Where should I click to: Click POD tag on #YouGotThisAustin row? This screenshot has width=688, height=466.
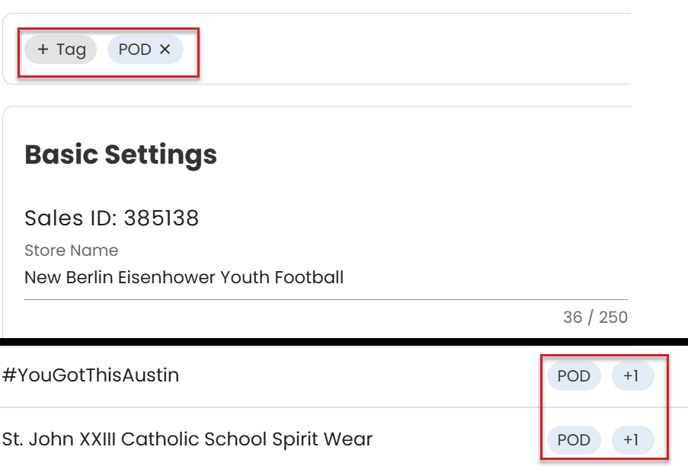coord(574,376)
